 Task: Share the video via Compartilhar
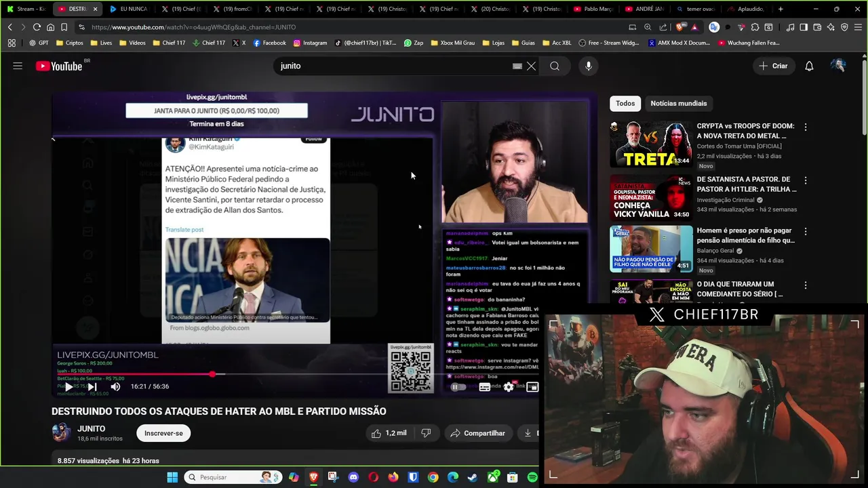tap(478, 433)
